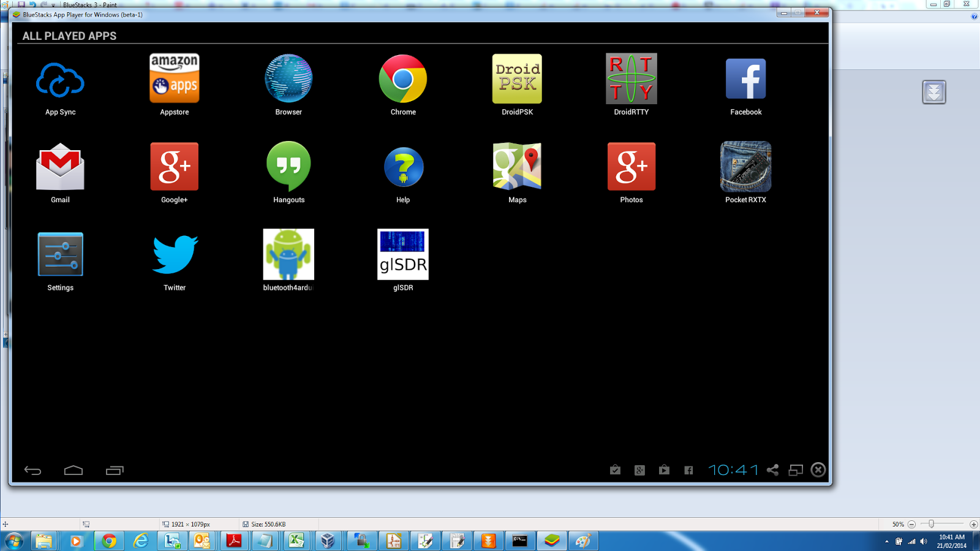Toggle BlueStacks full screen mode
This screenshot has width=980, height=551.
[796, 470]
